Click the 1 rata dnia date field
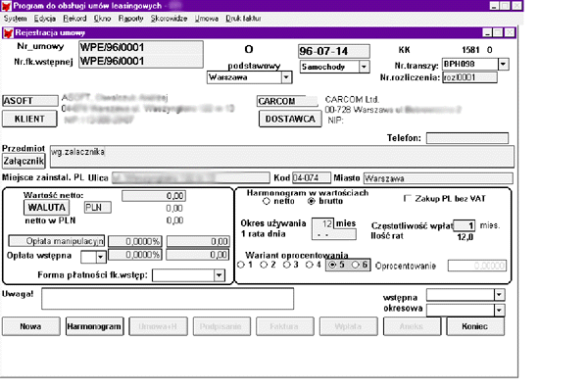588x391 pixels. tap(334, 234)
